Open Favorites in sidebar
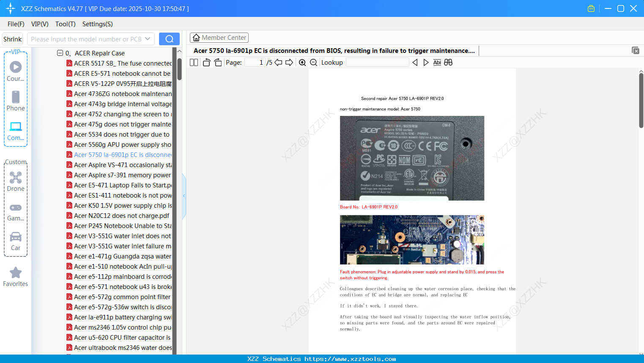644x363 pixels. 16,277
